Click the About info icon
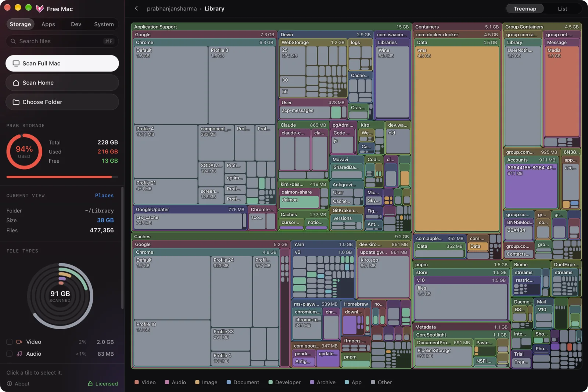 coord(10,384)
